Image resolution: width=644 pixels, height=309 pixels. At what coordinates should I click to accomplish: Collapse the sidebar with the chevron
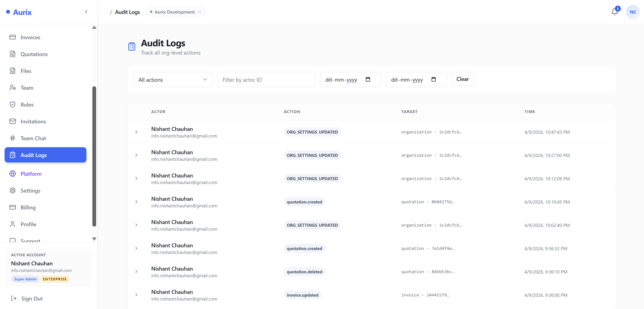86,12
